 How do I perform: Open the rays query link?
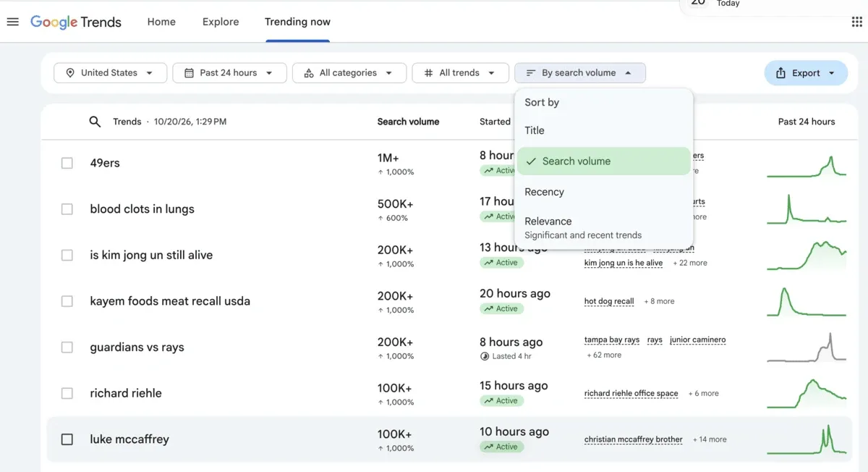click(655, 340)
